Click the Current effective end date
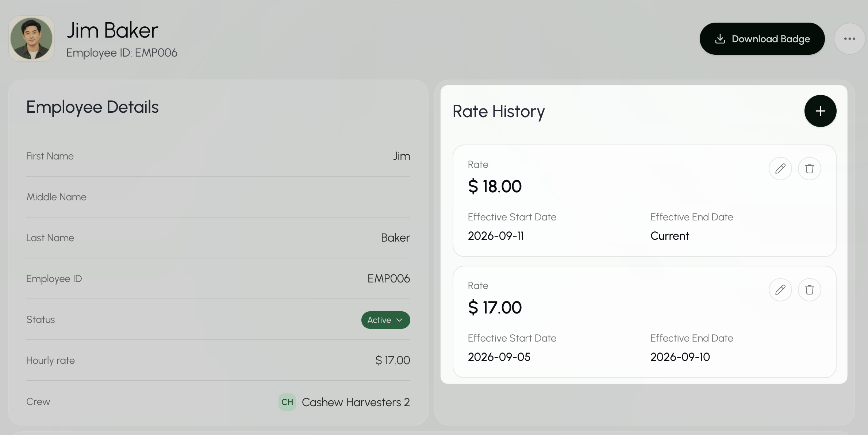This screenshot has height=435, width=868. point(669,236)
